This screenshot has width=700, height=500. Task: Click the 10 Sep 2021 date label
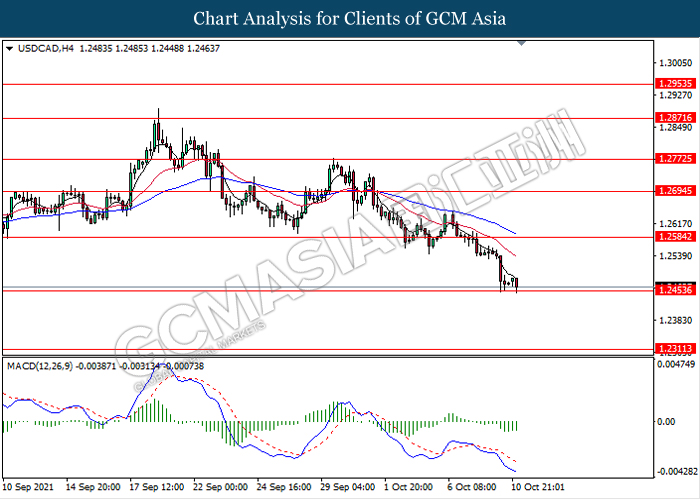28,487
